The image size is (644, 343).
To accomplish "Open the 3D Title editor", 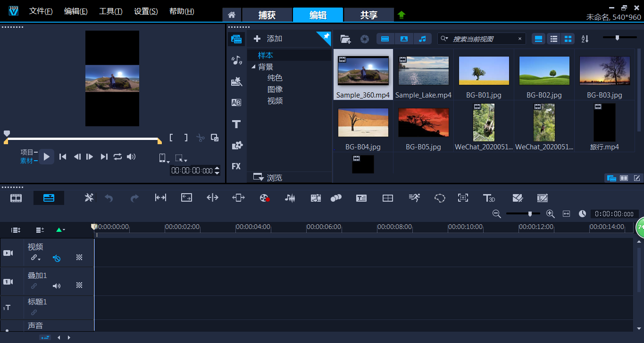I will [x=489, y=198].
